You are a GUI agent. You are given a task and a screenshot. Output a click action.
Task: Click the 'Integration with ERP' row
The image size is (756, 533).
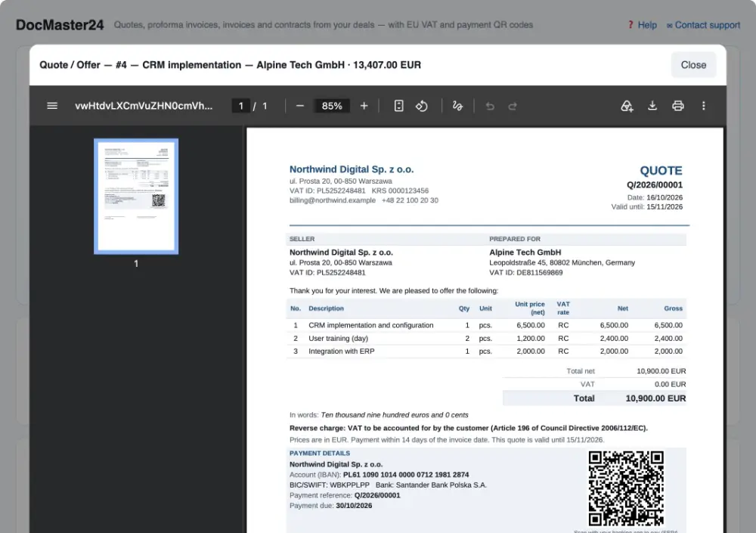486,351
